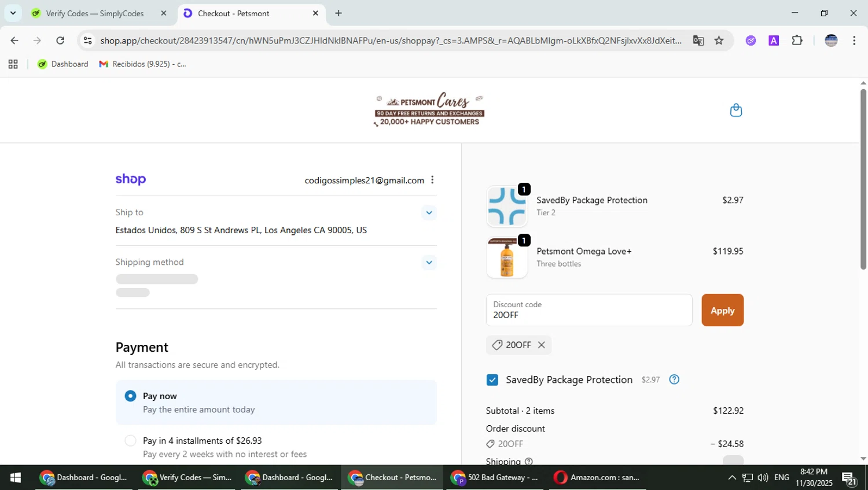Click SavedBy Package Protection product thumbnail
This screenshot has height=490, width=868.
click(x=507, y=207)
